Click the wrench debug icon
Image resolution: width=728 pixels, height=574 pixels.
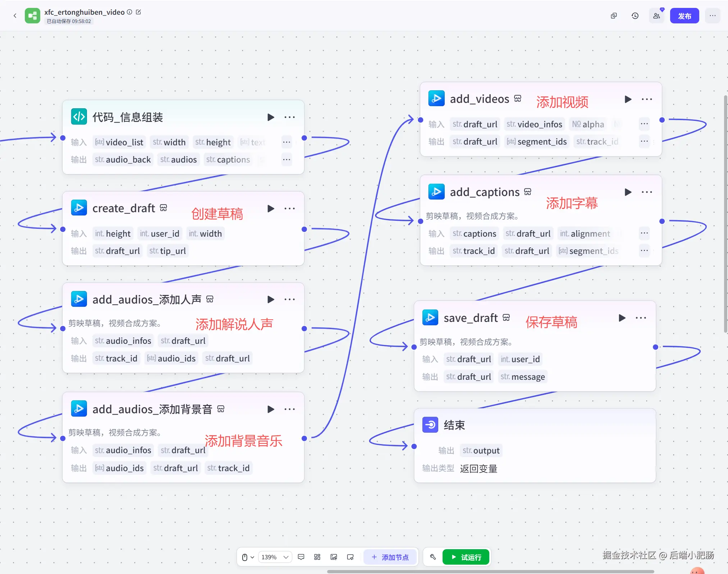click(x=433, y=557)
